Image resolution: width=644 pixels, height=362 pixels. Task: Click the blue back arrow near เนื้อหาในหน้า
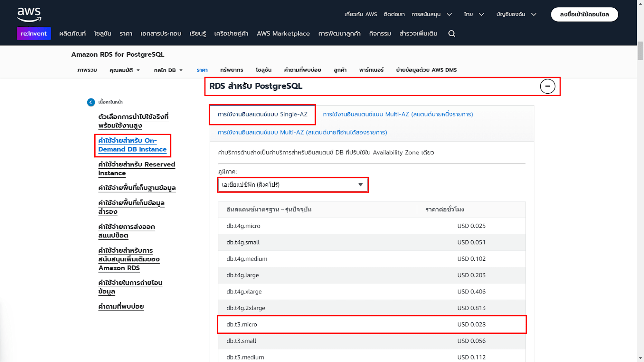[x=91, y=102]
